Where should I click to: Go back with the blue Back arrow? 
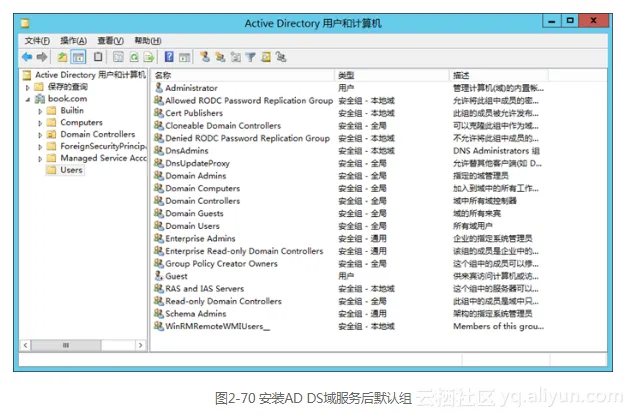coord(27,57)
